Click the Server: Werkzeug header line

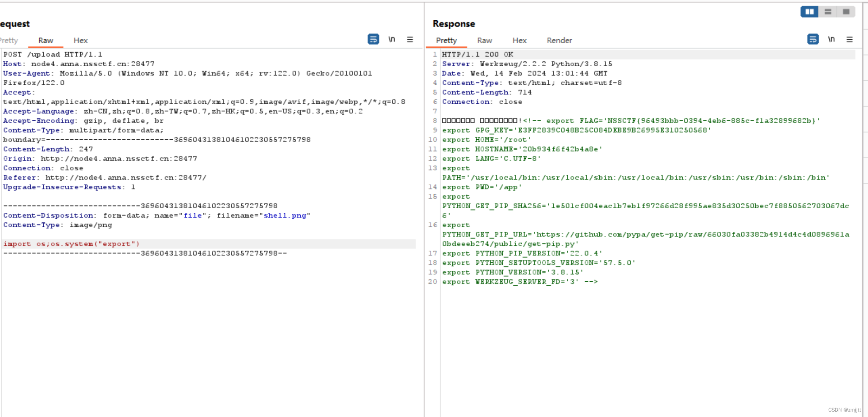527,64
